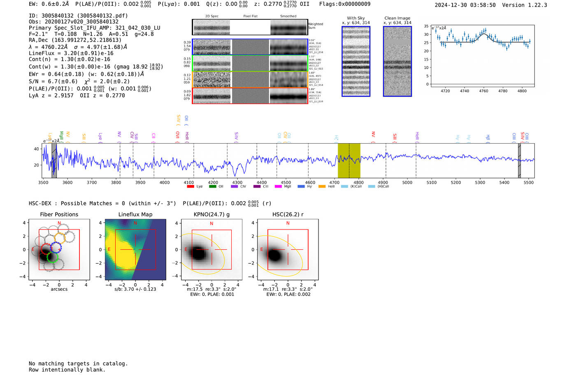
Task: Click the CIV legend swatch
Action: click(235, 186)
